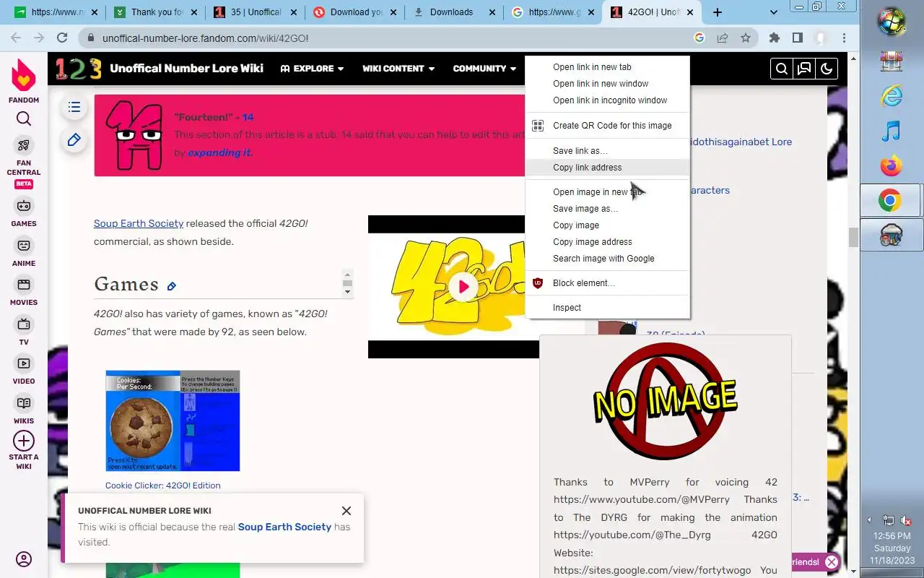The height and width of the screenshot is (578, 924).
Task: Open the TV sidebar icon
Action: point(24,324)
